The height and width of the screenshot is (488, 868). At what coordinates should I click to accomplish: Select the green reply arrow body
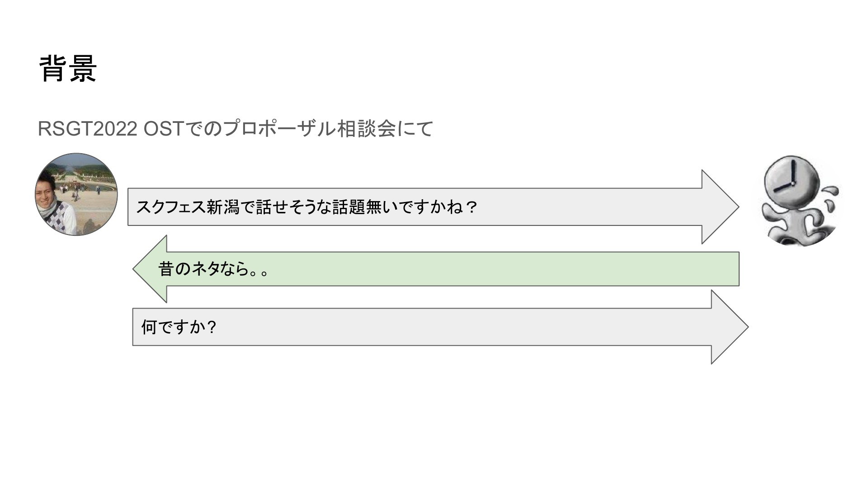tap(452, 269)
